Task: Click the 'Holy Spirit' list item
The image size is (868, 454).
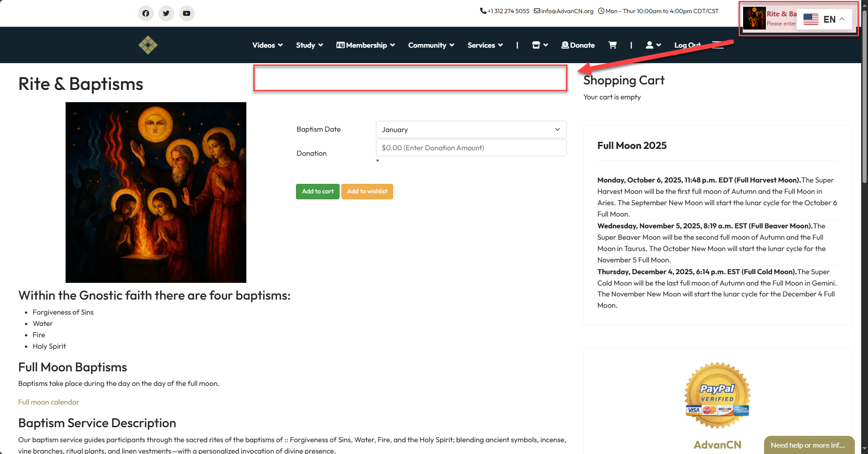Action: point(49,346)
